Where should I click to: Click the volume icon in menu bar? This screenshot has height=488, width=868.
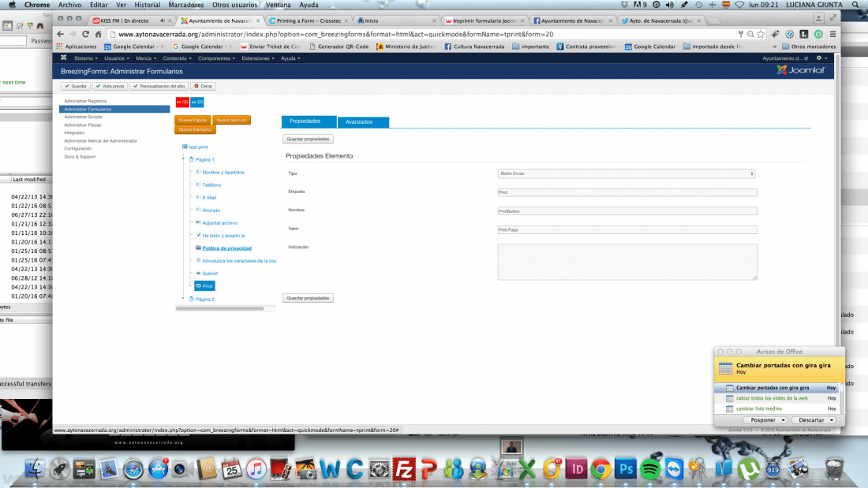pos(670,5)
